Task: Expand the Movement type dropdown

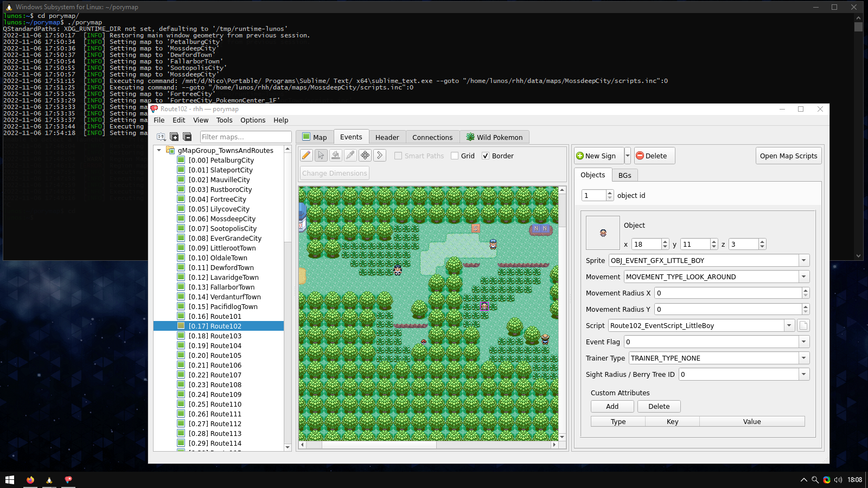Action: coord(803,277)
